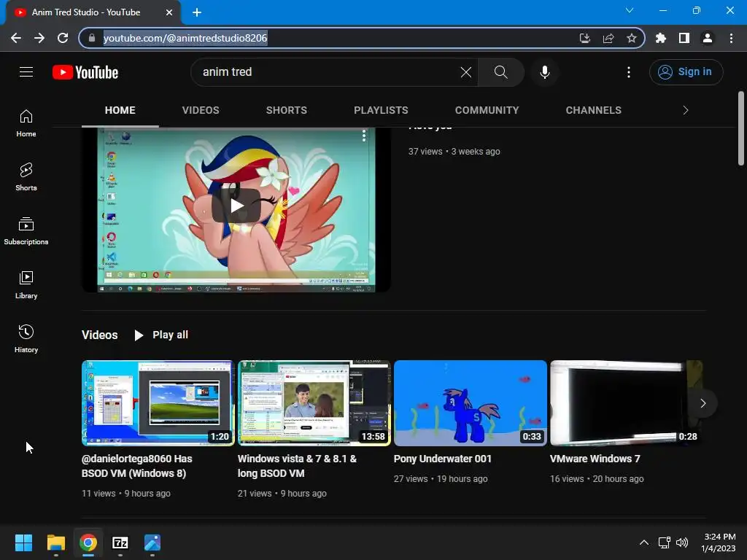This screenshot has width=747, height=560.
Task: Open the 0:28 VMware thumbnail
Action: tap(626, 402)
